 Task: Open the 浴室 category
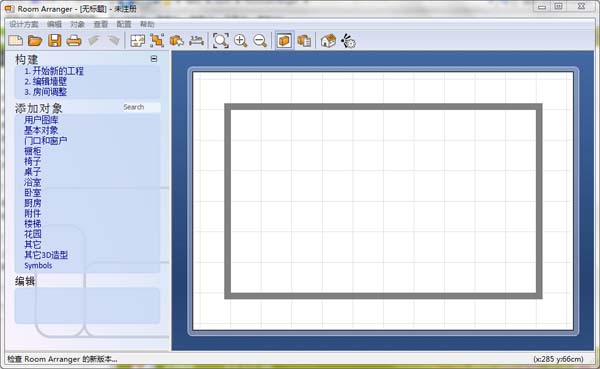[33, 182]
